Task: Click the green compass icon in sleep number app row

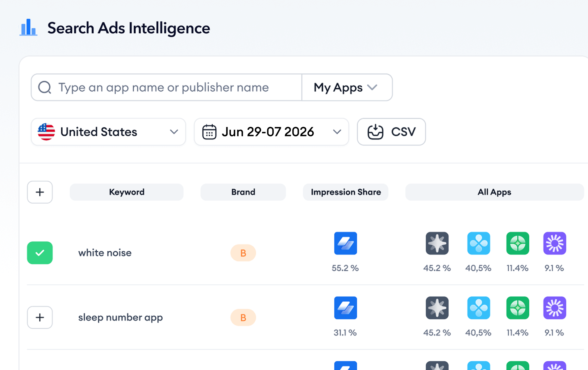Action: (x=518, y=308)
